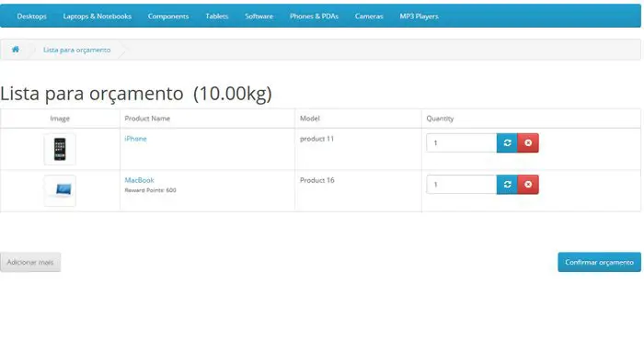
Task: Click the 'Reward Points: 600' text
Action: (x=150, y=190)
